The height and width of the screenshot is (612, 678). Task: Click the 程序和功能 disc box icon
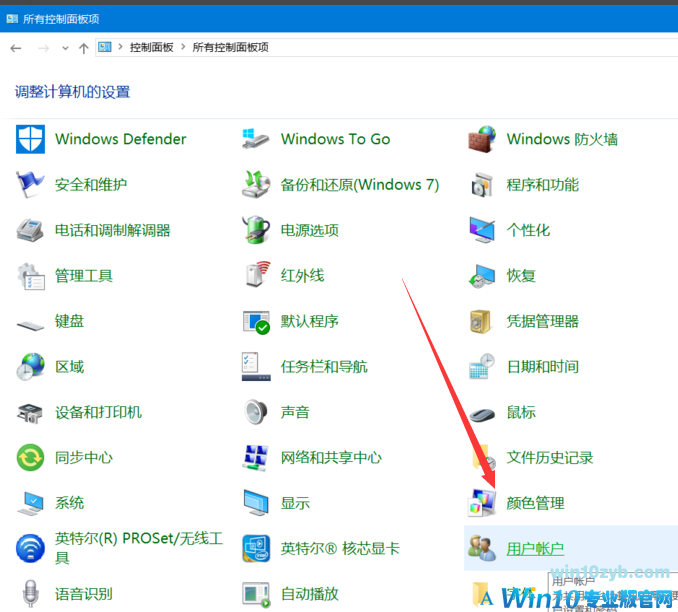pyautogui.click(x=482, y=185)
